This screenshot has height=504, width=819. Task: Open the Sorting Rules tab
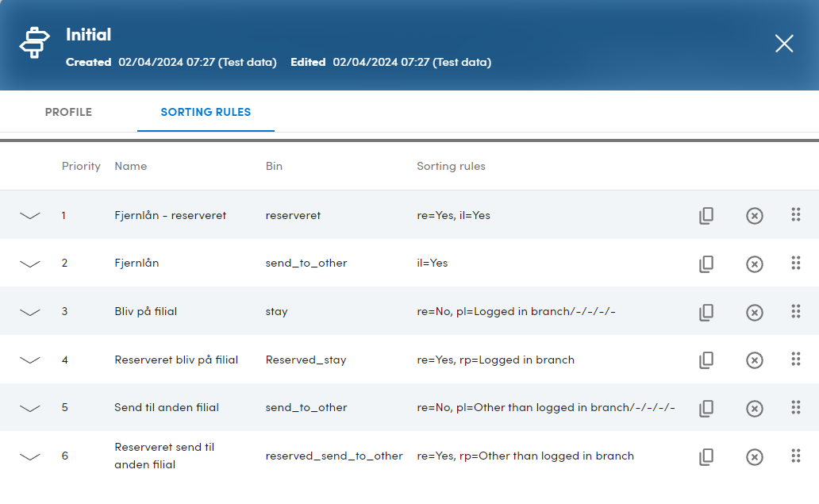(206, 112)
